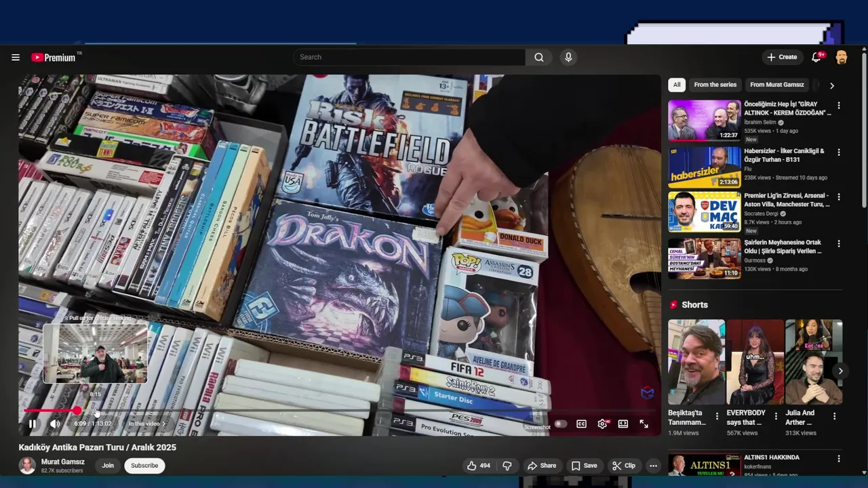Open the 'Premier Lig'in Zirvesi' thumbnail
Screen dimensions: 868x488
click(705, 211)
